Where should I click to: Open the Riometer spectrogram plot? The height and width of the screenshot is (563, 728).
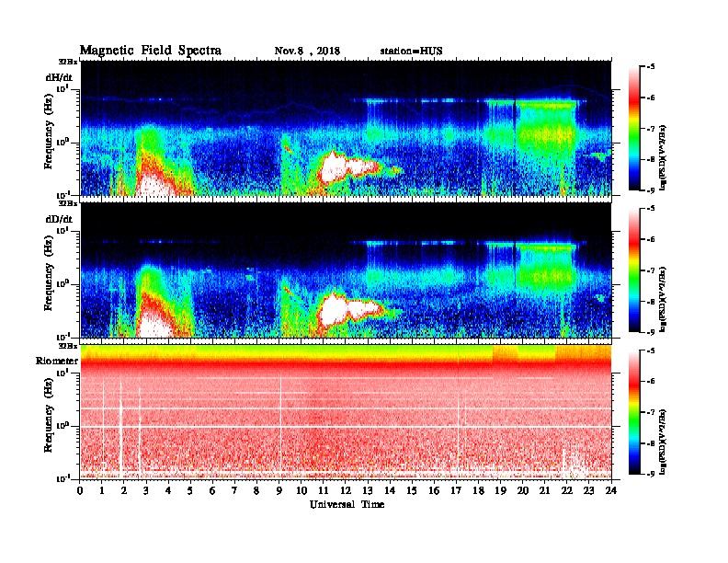tap(346, 412)
